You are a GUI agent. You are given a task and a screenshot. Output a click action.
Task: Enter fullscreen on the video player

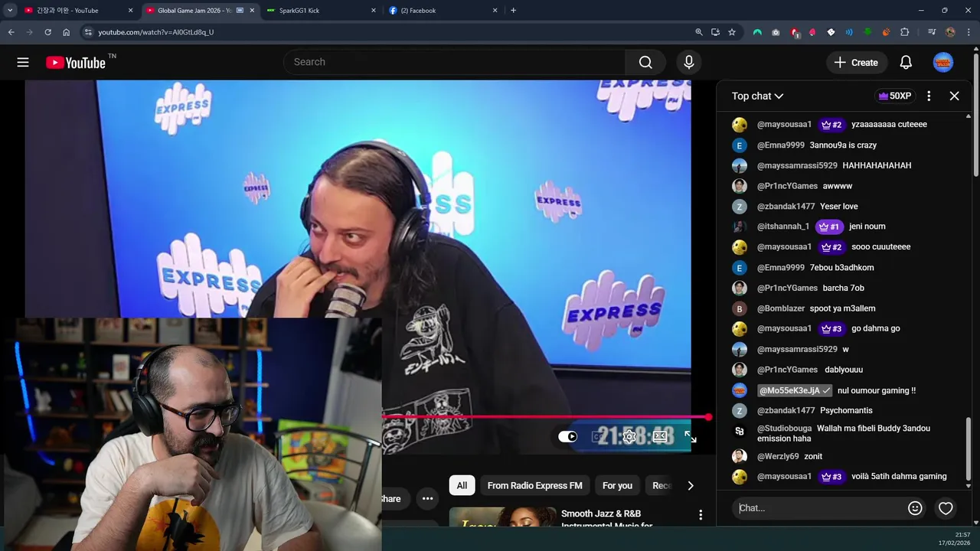pyautogui.click(x=690, y=436)
